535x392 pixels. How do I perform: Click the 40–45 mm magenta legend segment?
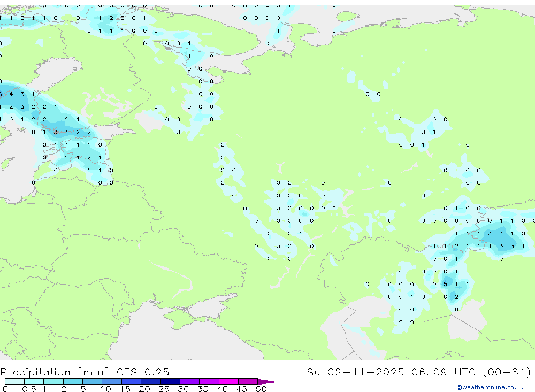point(228,381)
